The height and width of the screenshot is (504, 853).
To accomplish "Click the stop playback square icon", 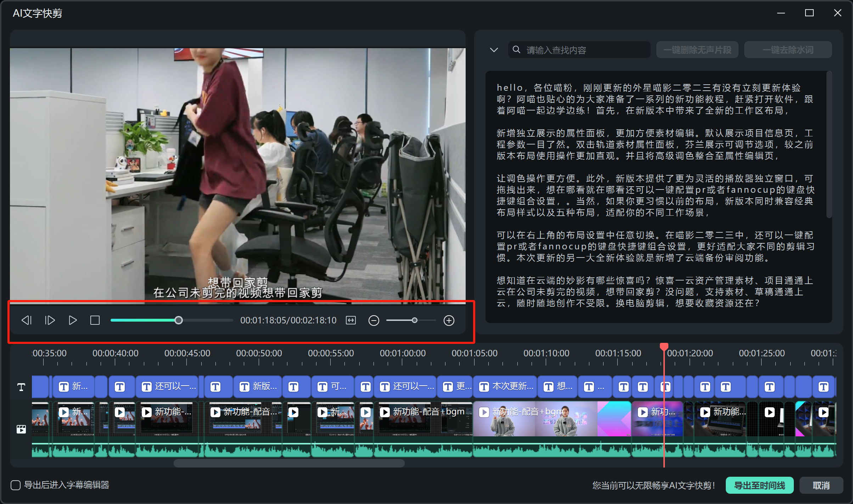I will (x=95, y=320).
